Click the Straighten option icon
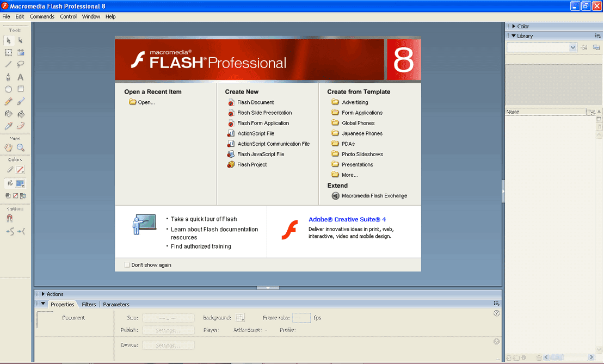The image size is (604, 364). 21,231
